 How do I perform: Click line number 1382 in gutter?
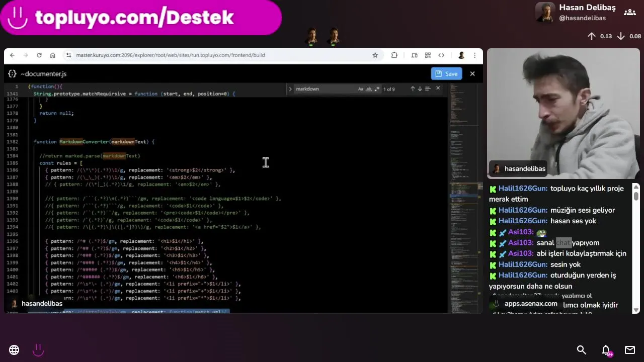click(13, 142)
